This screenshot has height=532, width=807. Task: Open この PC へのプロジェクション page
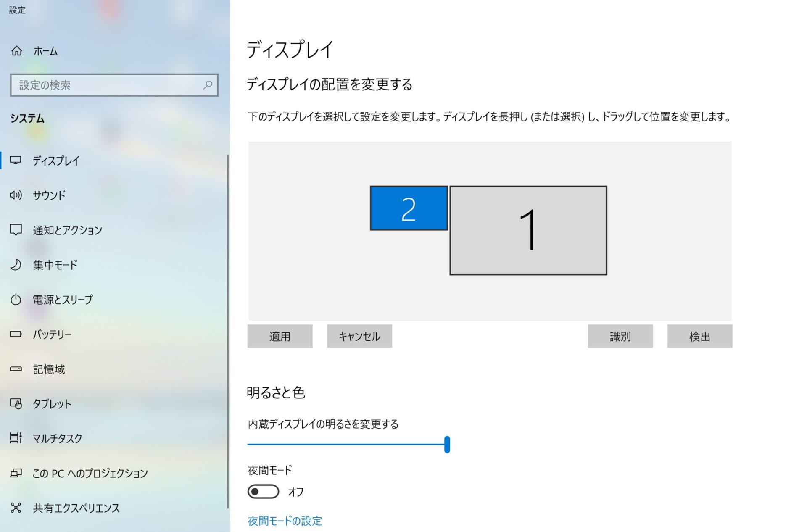click(x=90, y=473)
